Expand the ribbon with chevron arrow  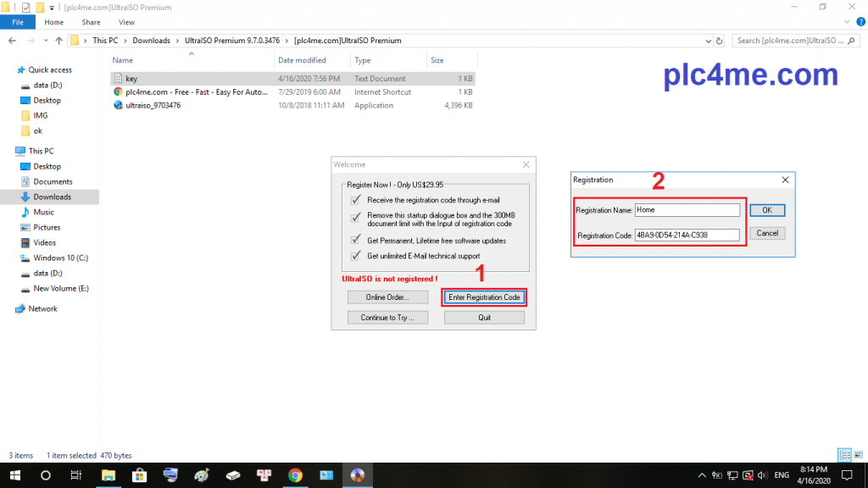pyautogui.click(x=847, y=22)
